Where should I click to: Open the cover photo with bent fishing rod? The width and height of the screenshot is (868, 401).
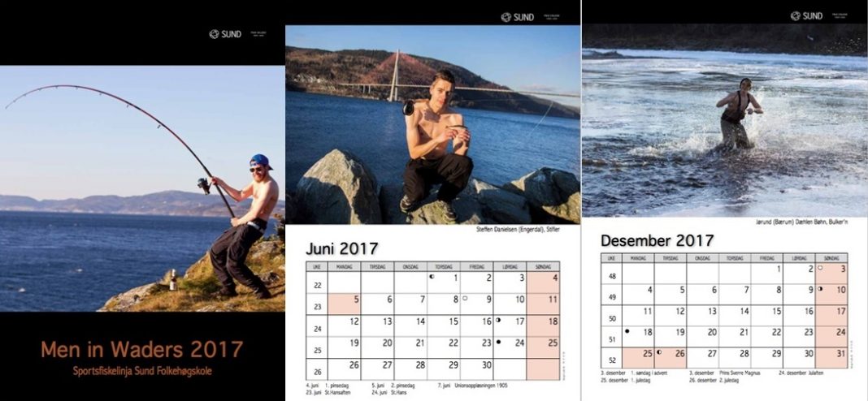point(142,188)
